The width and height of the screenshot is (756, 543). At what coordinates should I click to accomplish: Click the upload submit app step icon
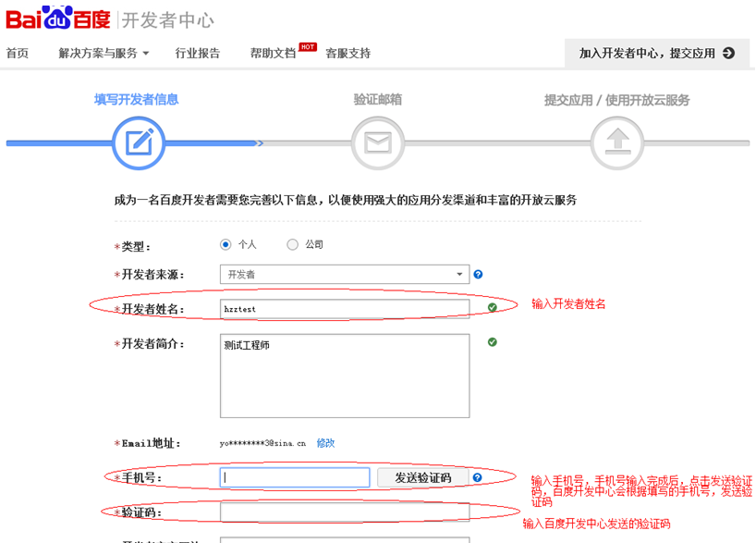pyautogui.click(x=617, y=143)
